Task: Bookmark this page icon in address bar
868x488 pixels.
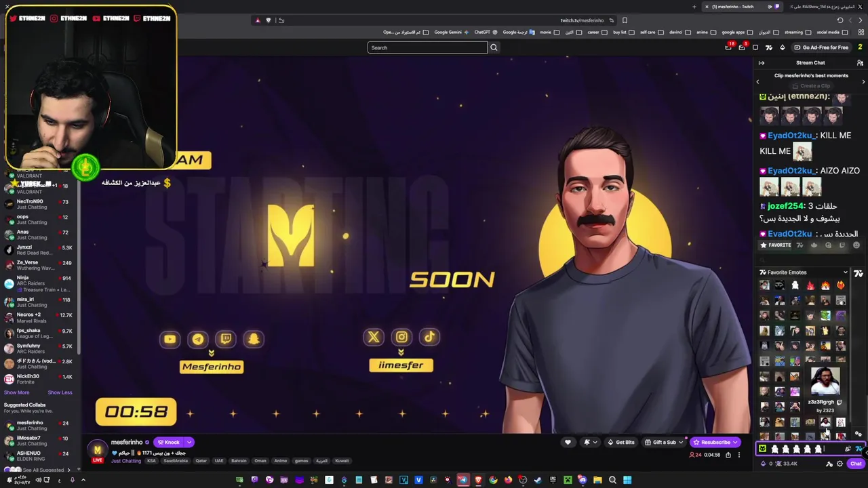Action: pyautogui.click(x=625, y=20)
